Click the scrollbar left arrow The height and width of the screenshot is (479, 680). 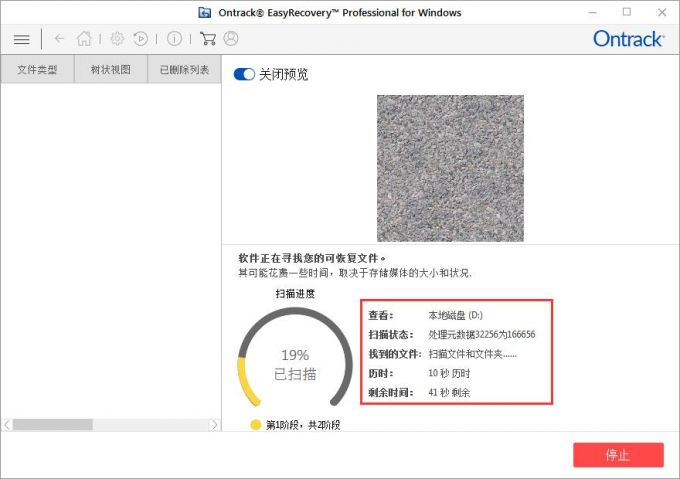click(7, 424)
